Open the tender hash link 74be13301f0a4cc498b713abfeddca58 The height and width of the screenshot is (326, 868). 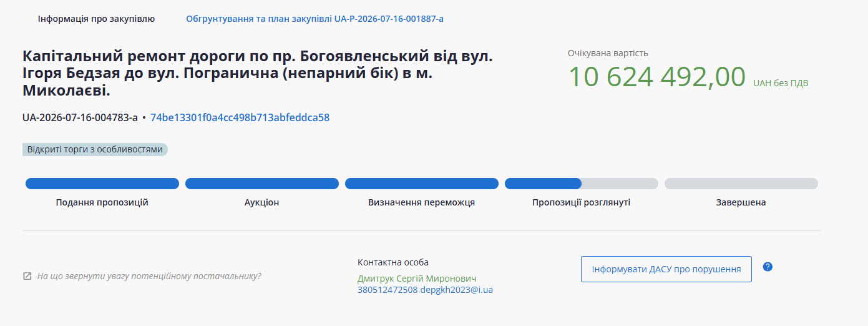[x=240, y=117]
